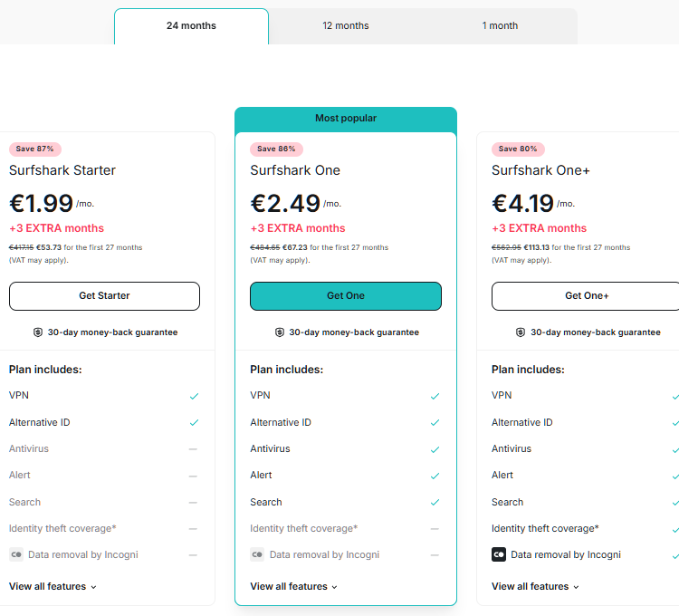Click the Incogni icon in Starter plan
Viewport: 679px width, 616px height.
click(x=16, y=554)
